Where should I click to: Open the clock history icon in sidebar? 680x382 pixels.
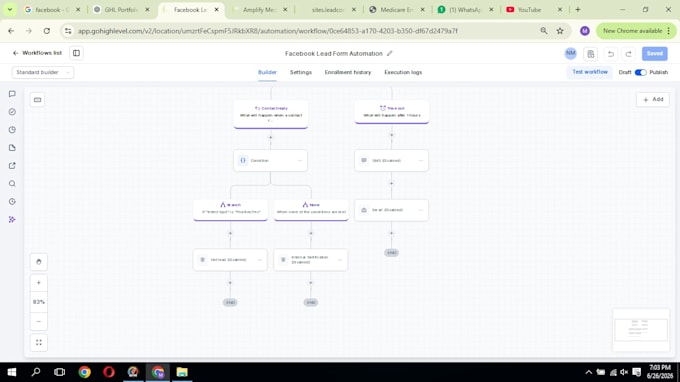[12, 202]
